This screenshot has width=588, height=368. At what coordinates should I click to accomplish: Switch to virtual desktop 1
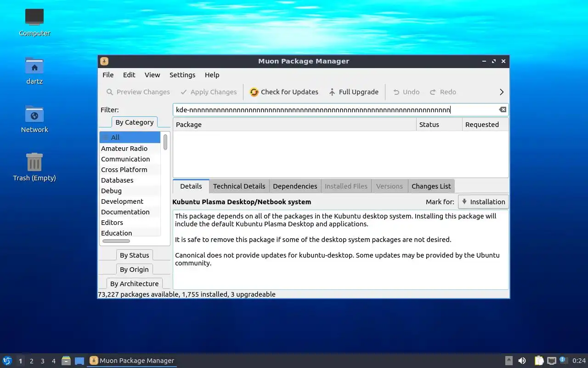[x=20, y=361]
